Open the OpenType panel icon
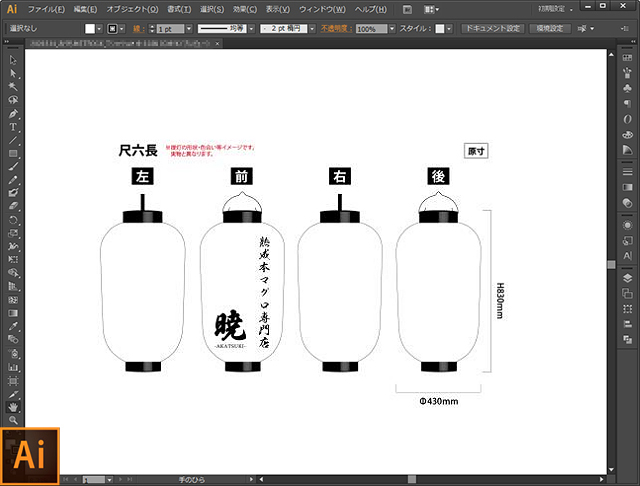The image size is (640, 486). pyautogui.click(x=627, y=119)
